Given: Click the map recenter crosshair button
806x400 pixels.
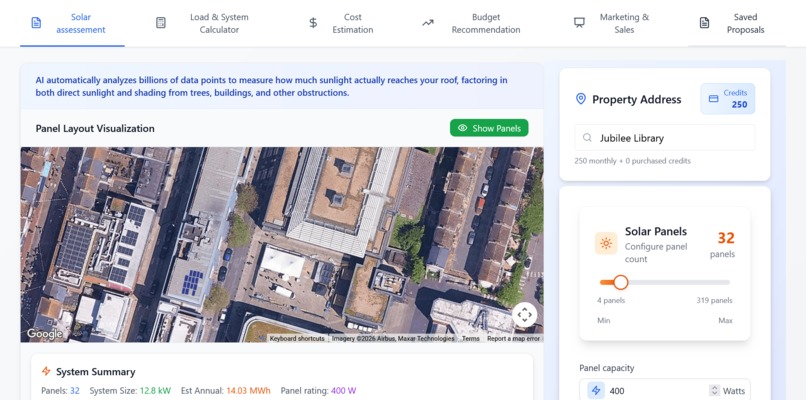Looking at the screenshot, I should click(x=524, y=314).
